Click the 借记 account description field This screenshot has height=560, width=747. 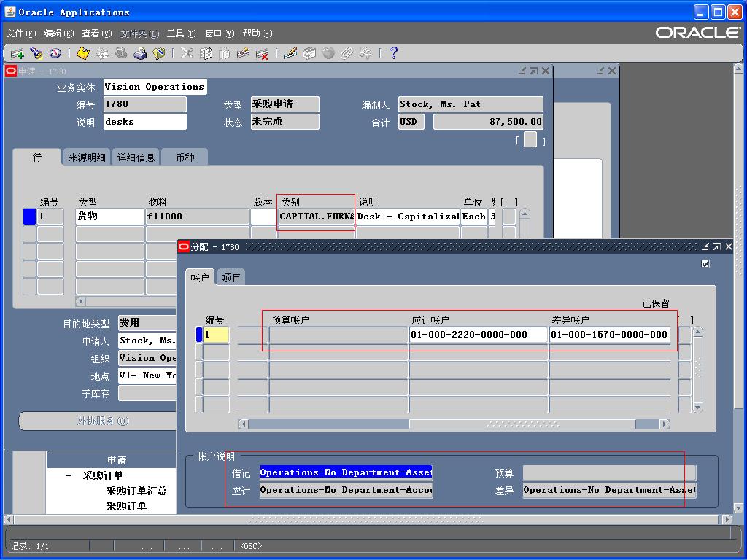coord(346,472)
